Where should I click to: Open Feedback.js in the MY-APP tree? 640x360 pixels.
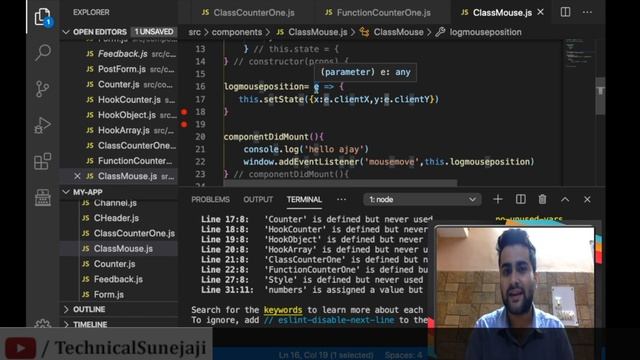click(118, 279)
